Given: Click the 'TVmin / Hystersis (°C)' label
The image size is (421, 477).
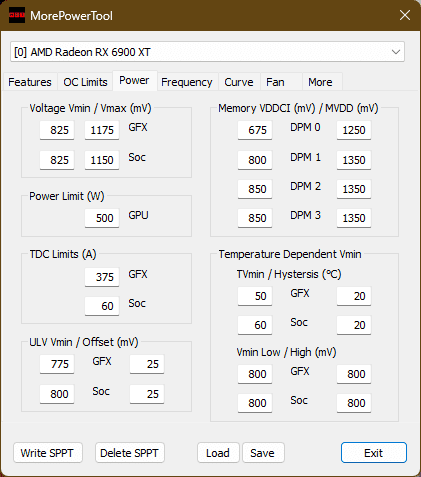Looking at the screenshot, I should 289,274.
